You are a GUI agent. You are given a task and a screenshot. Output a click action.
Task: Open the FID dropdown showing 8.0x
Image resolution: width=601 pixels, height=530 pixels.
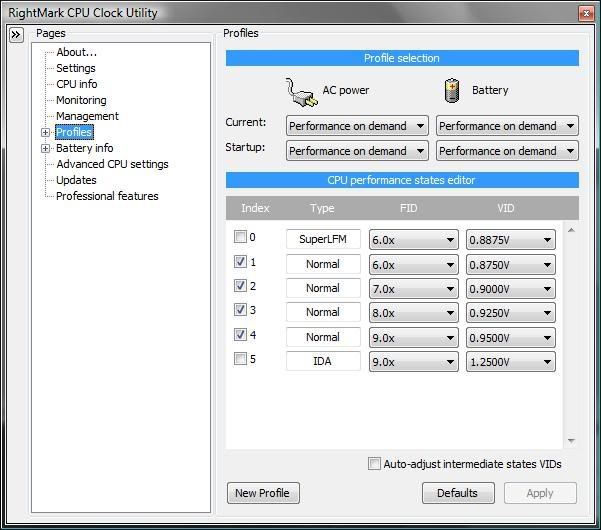(x=414, y=313)
